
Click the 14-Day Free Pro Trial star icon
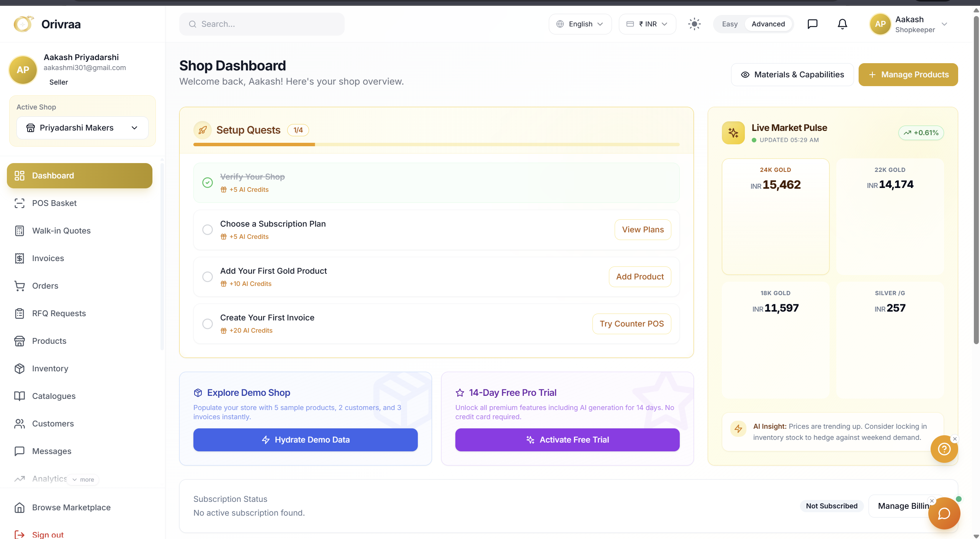coord(460,393)
